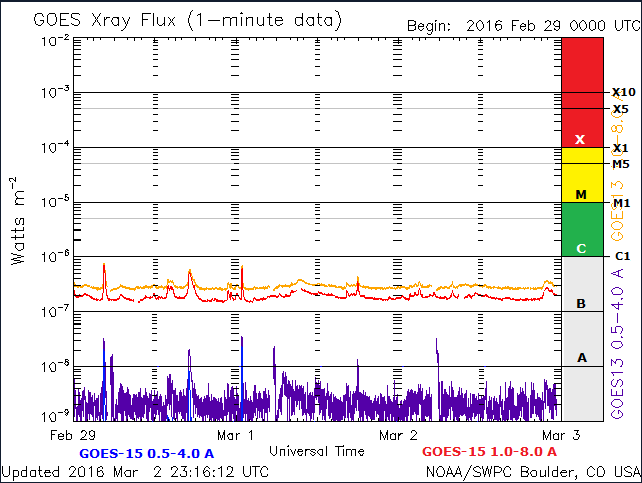
Task: Click the green C-class flare band
Action: click(582, 229)
